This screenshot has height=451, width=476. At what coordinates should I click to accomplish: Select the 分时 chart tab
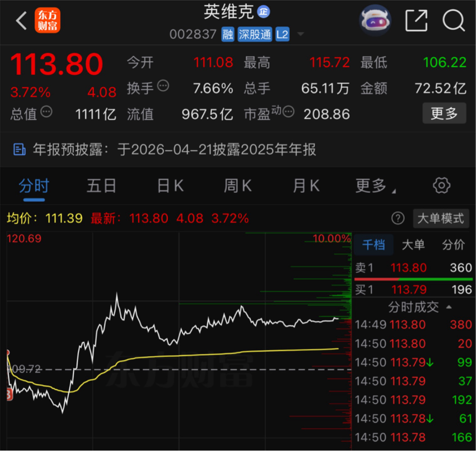coord(34,186)
